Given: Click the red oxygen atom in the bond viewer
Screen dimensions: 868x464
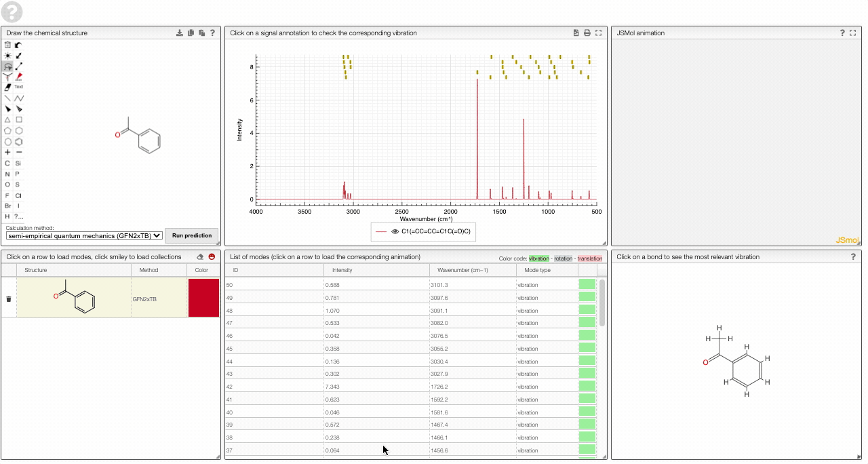Looking at the screenshot, I should [705, 362].
